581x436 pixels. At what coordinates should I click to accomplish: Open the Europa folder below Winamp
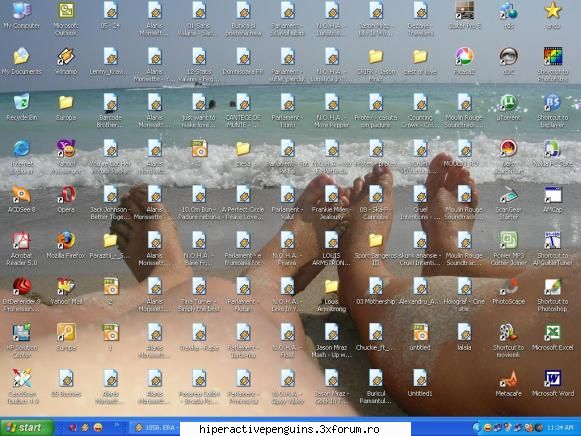click(66, 107)
